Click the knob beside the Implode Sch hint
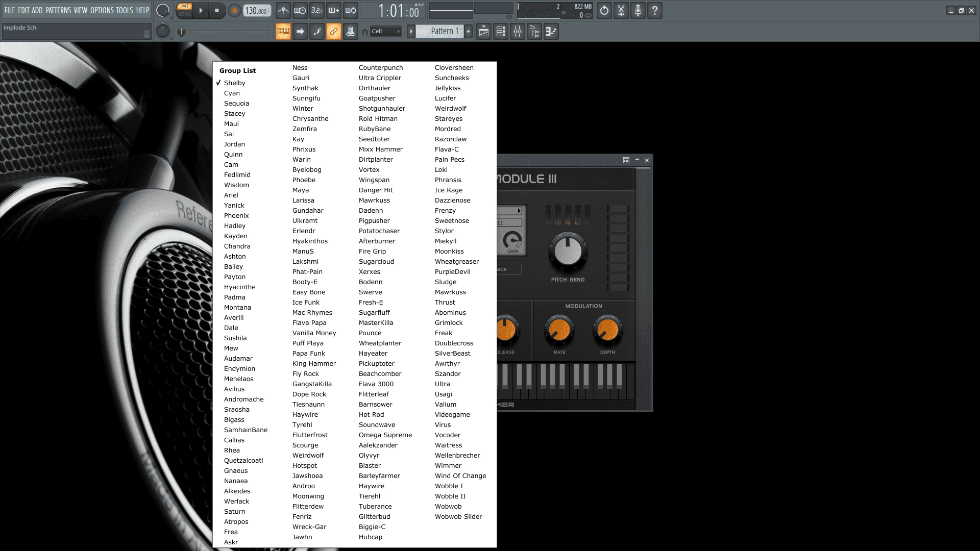Image resolution: width=980 pixels, height=551 pixels. click(163, 32)
